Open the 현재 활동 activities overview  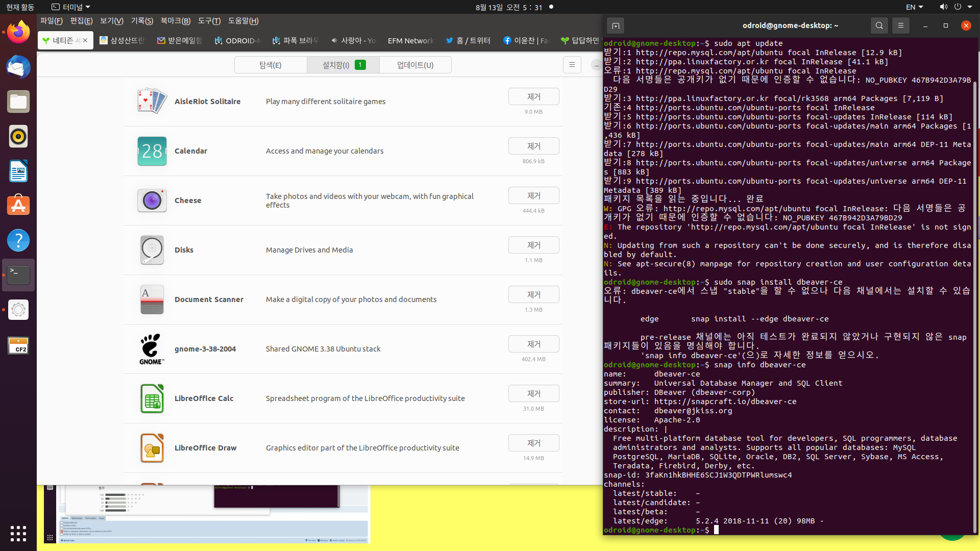20,7
